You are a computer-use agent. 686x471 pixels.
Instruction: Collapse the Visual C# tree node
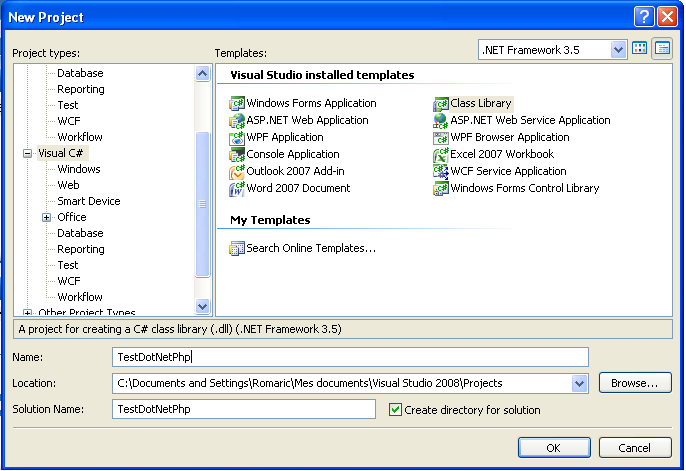[27, 154]
